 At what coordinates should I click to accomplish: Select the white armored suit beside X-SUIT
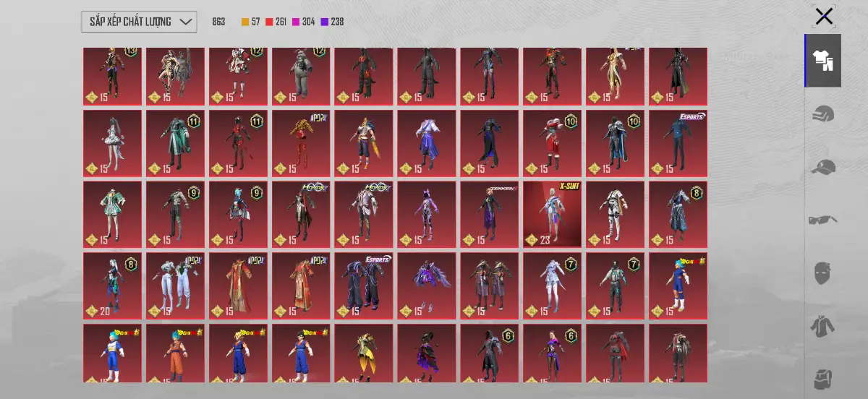click(615, 214)
